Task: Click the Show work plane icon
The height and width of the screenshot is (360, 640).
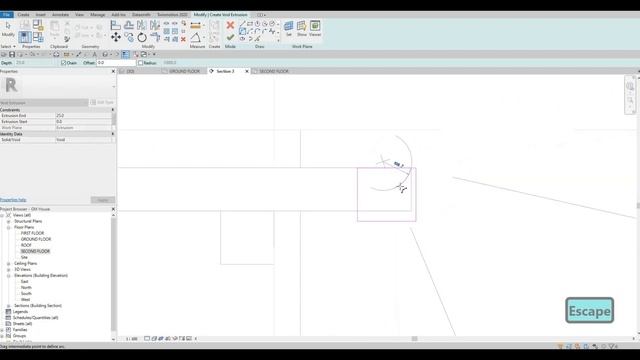Action: click(302, 26)
